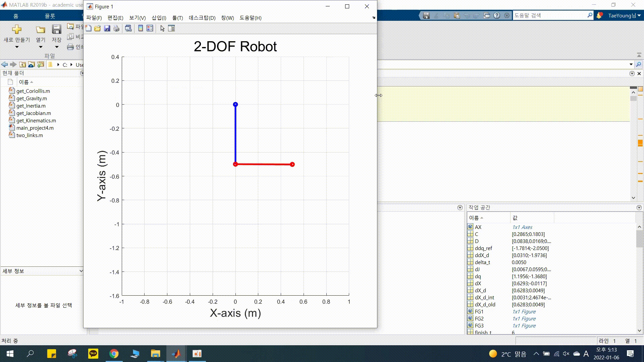The height and width of the screenshot is (362, 644).
Task: Expand dropdown under 새로 만들기
Action: [x=17, y=47]
